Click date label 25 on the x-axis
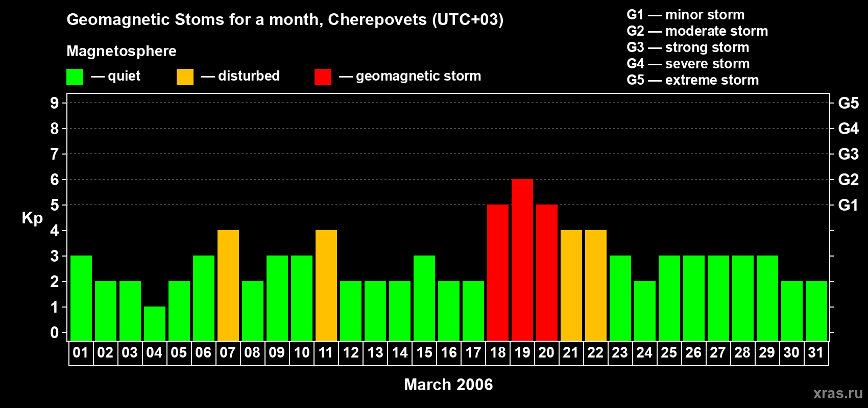The height and width of the screenshot is (408, 868). click(x=669, y=353)
